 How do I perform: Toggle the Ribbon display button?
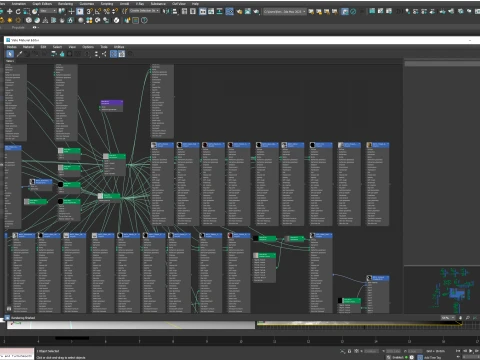[203, 11]
